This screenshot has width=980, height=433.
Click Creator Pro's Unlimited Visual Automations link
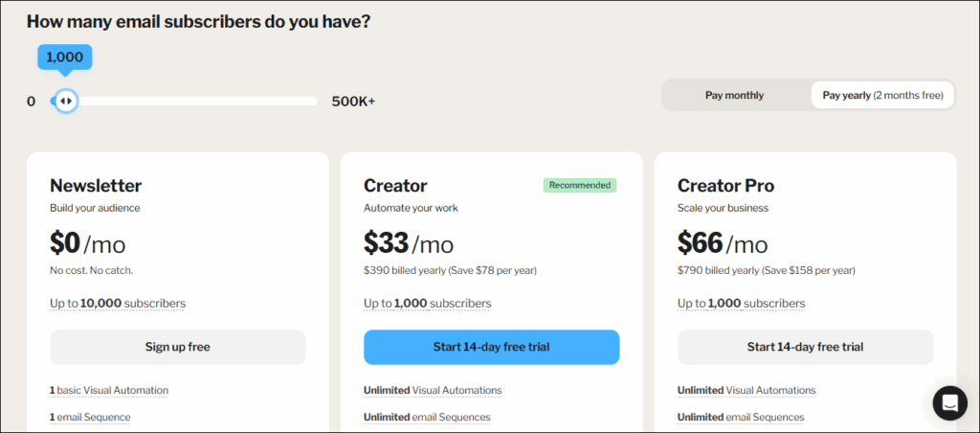click(x=746, y=390)
